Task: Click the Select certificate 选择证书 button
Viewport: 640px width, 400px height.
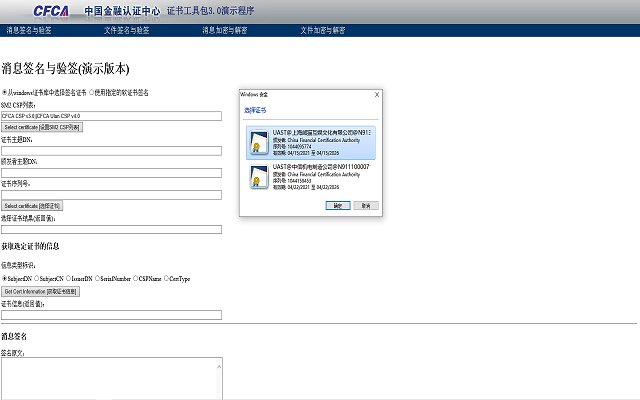Action: coord(32,206)
